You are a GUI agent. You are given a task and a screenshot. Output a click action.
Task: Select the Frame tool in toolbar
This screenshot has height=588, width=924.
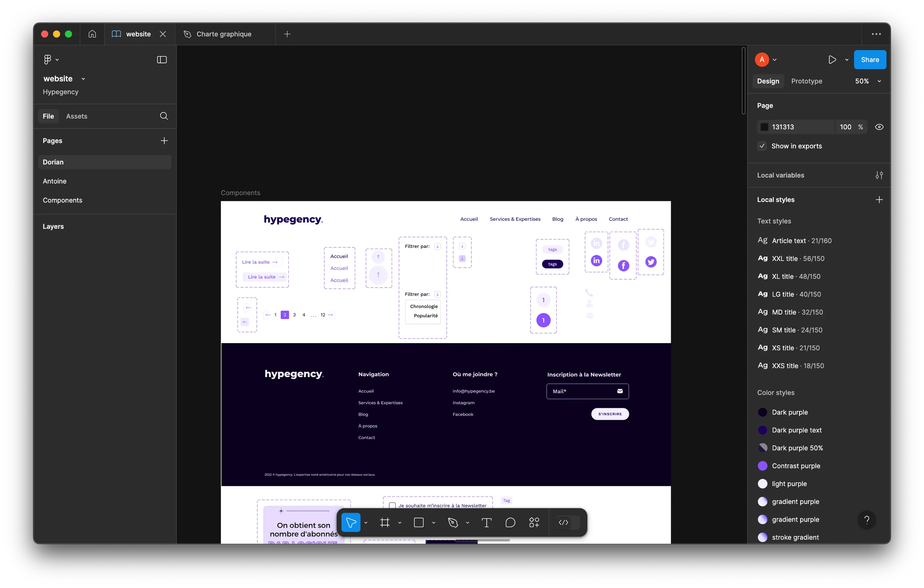pyautogui.click(x=384, y=523)
